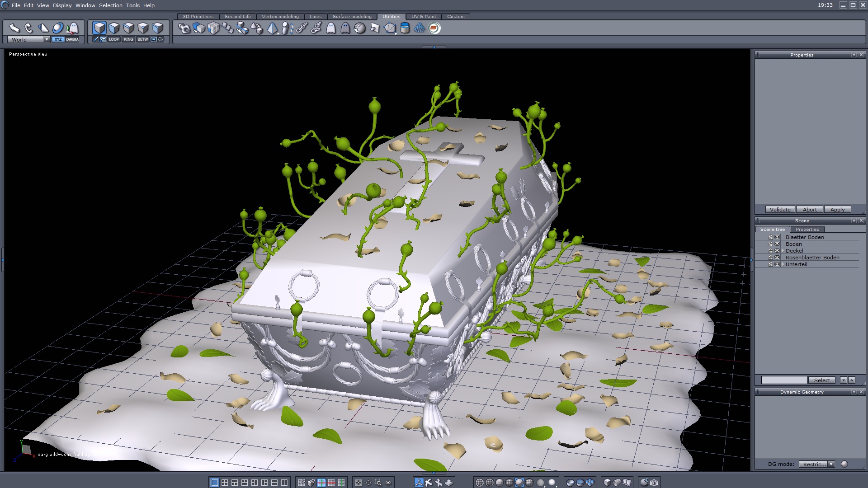The height and width of the screenshot is (488, 868).
Task: Click the search field beside Select button
Action: click(783, 380)
